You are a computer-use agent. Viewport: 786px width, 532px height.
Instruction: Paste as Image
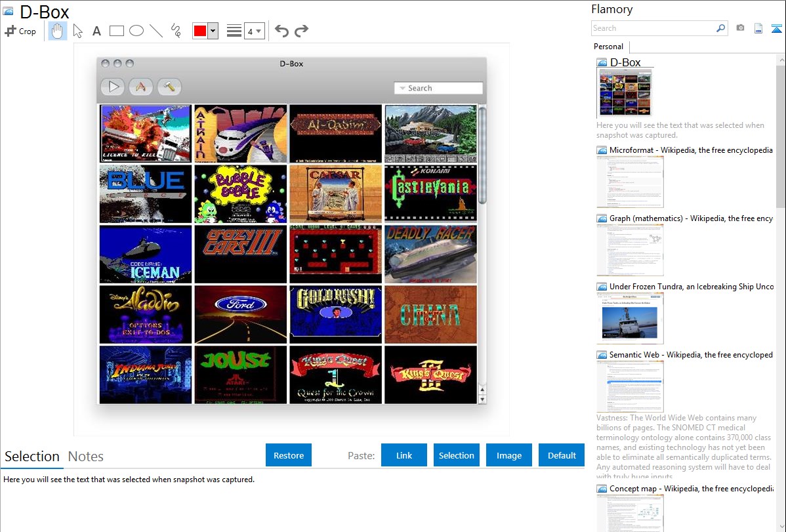coord(509,455)
